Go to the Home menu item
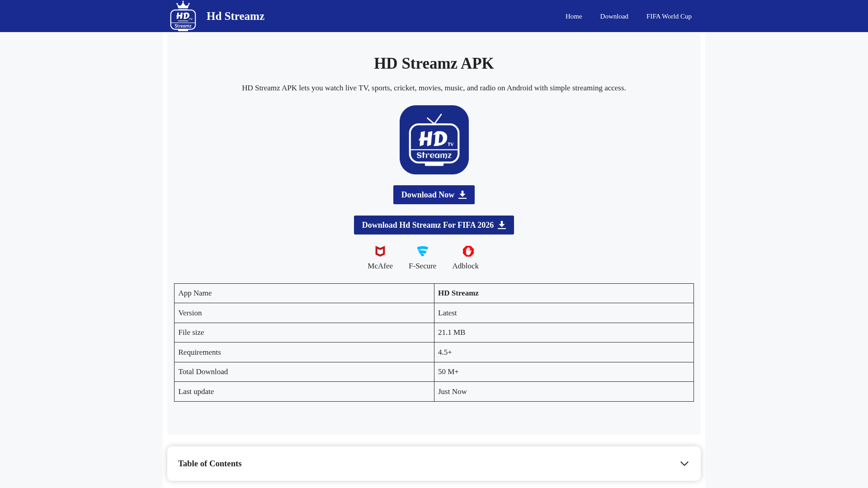 (574, 16)
